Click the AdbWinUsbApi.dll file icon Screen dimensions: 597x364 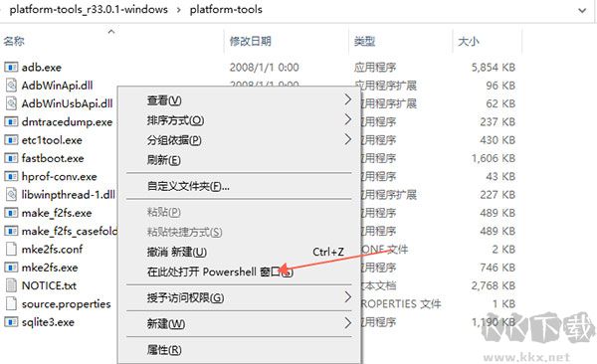(x=11, y=103)
